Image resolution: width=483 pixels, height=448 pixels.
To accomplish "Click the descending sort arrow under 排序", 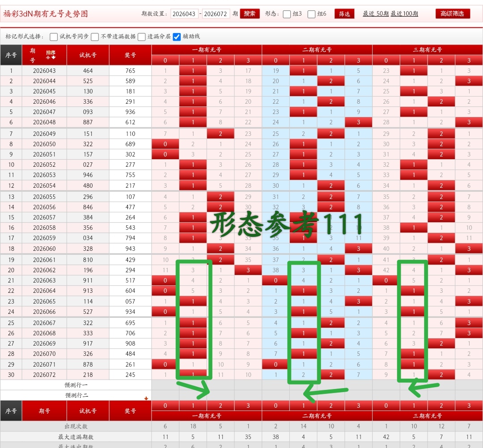I will (53, 57).
